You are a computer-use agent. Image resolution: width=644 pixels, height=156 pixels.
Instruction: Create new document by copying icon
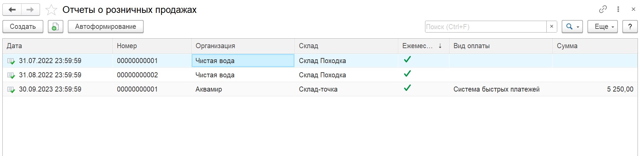pyautogui.click(x=56, y=26)
